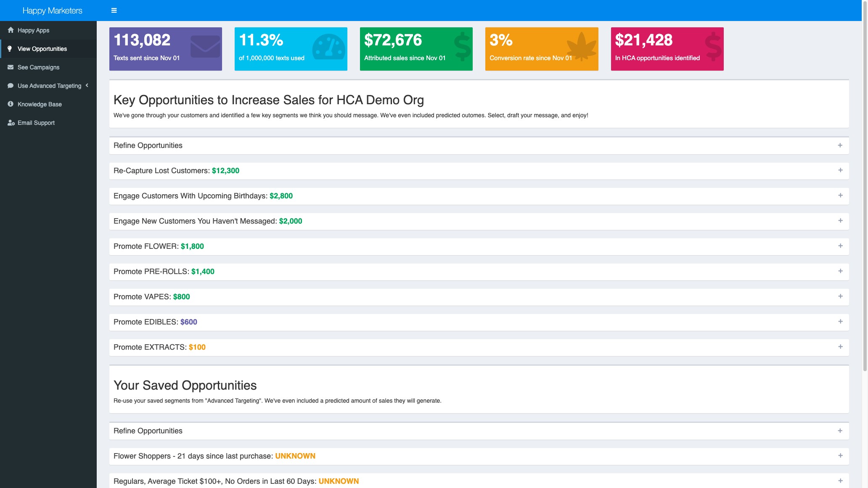Expand the Flower Shoppers saved opportunity

click(x=840, y=456)
